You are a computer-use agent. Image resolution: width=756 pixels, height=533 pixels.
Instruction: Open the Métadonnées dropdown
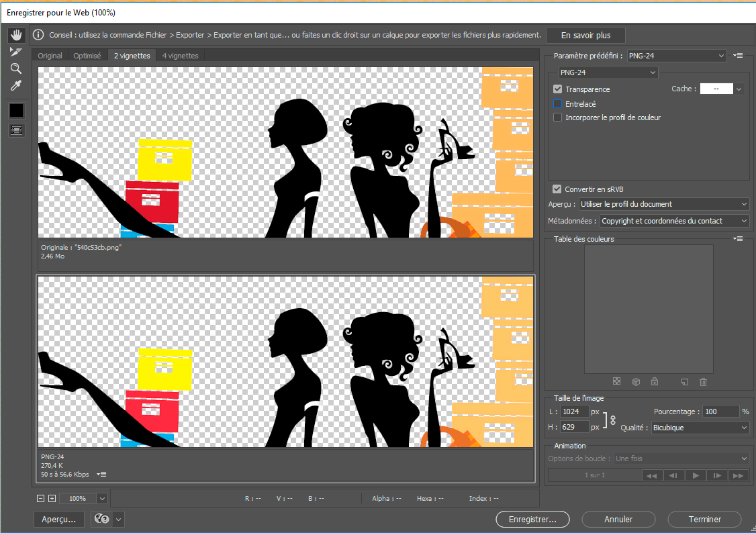[x=674, y=221]
